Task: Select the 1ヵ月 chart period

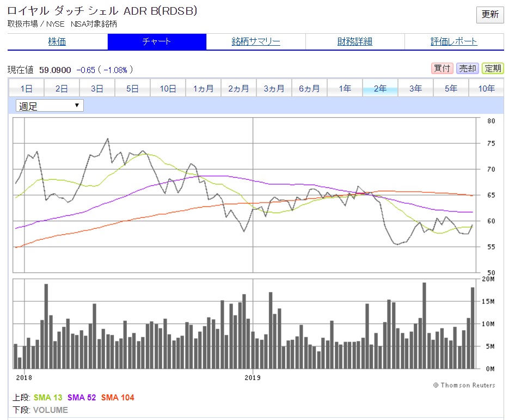Action: coord(203,88)
